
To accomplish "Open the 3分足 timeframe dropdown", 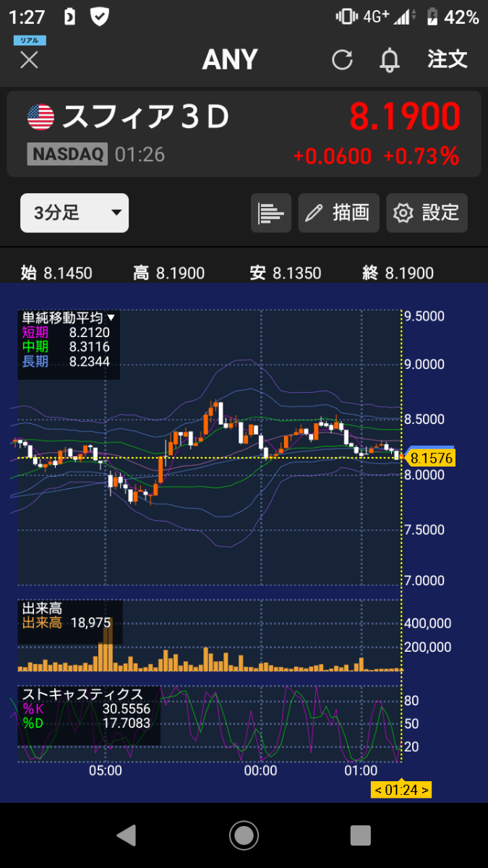I will 74,213.
